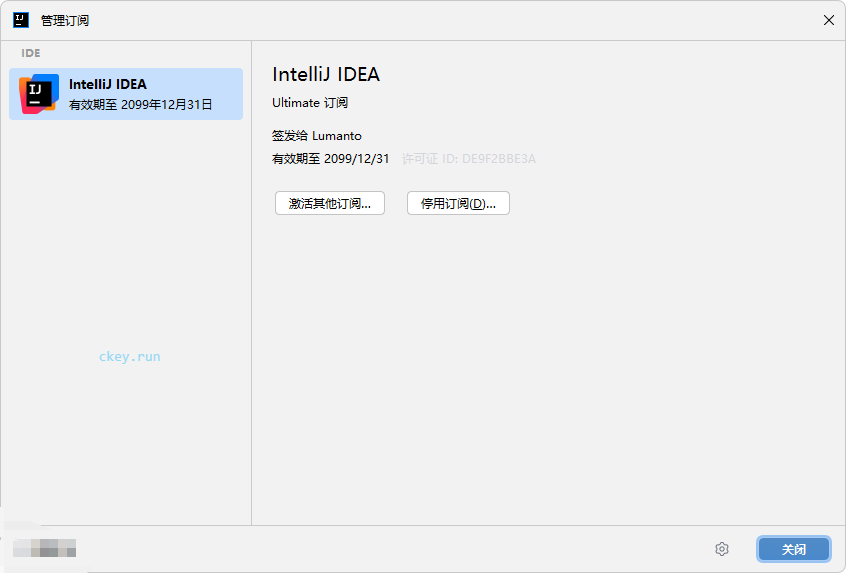
Task: Click the 签发给 Lumanto text
Action: click(317, 135)
